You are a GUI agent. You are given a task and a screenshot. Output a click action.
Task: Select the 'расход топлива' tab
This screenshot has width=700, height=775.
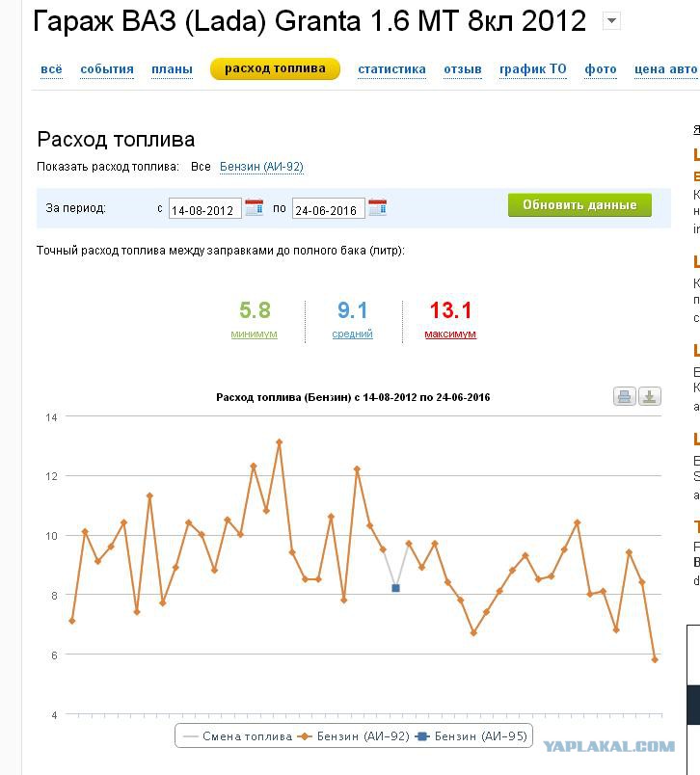(276, 68)
